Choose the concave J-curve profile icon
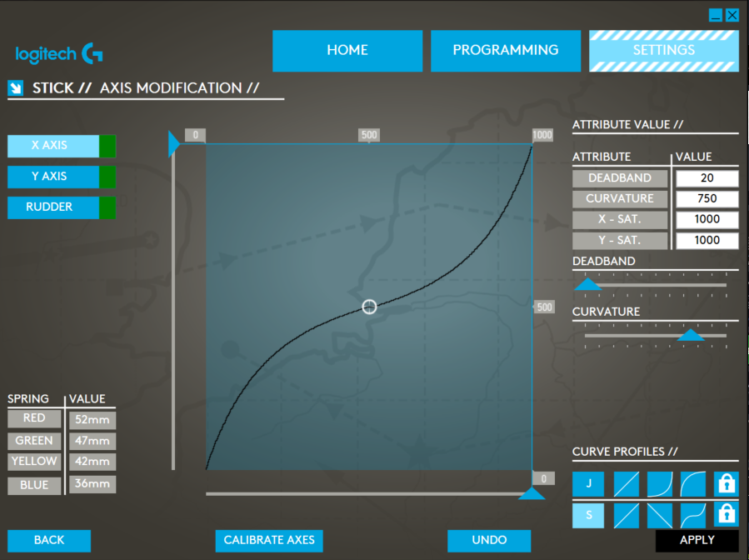749x560 pixels. point(660,484)
